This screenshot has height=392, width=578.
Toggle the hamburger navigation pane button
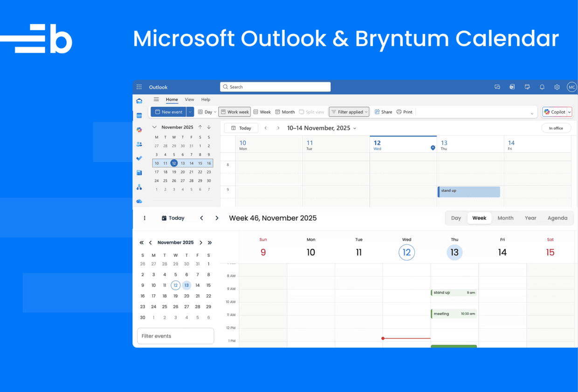156,100
